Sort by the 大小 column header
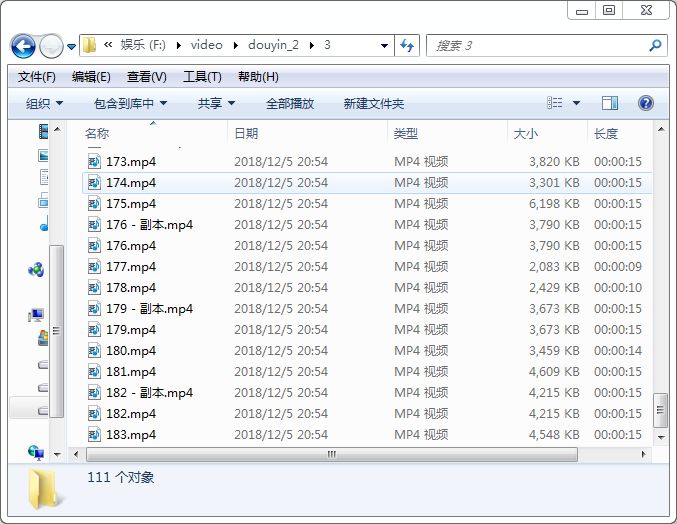Image resolution: width=677 pixels, height=524 pixels. pyautogui.click(x=526, y=133)
